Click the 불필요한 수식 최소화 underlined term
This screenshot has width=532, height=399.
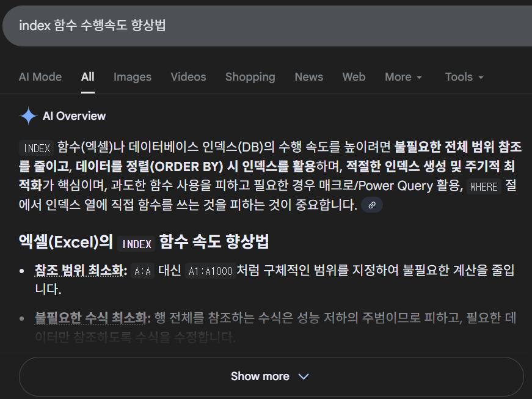point(92,318)
